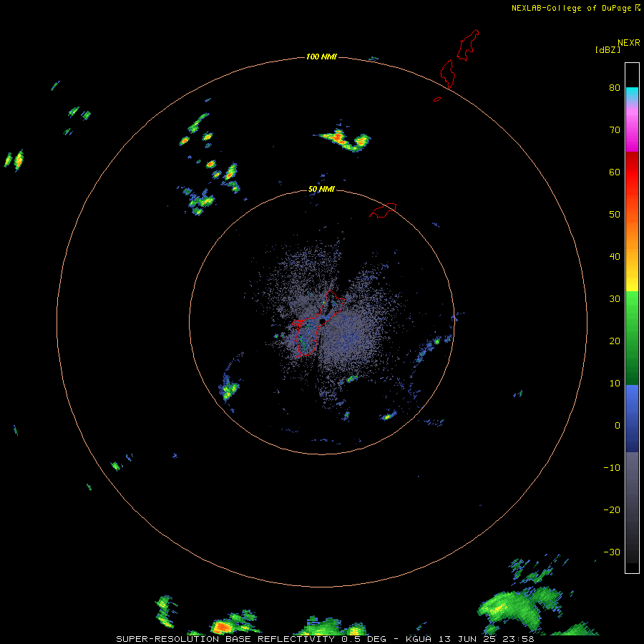Click the Guam island red outline
The image size is (644, 644).
tap(318, 323)
